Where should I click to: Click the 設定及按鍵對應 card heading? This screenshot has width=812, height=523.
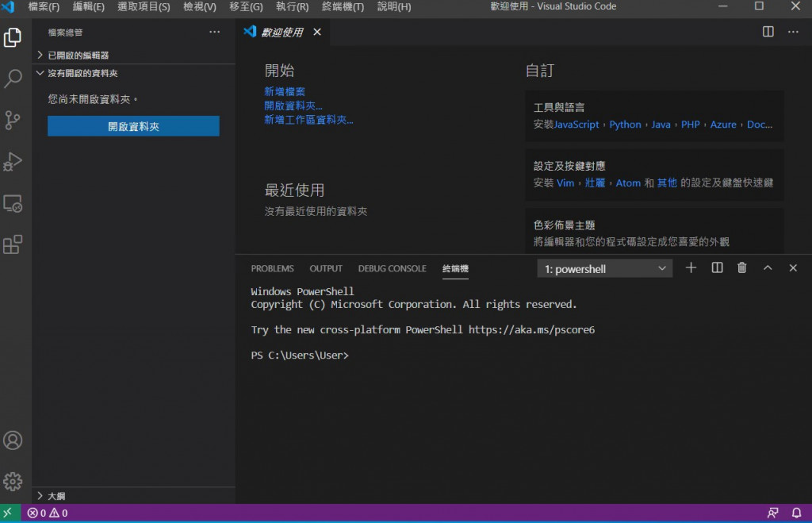coord(569,166)
